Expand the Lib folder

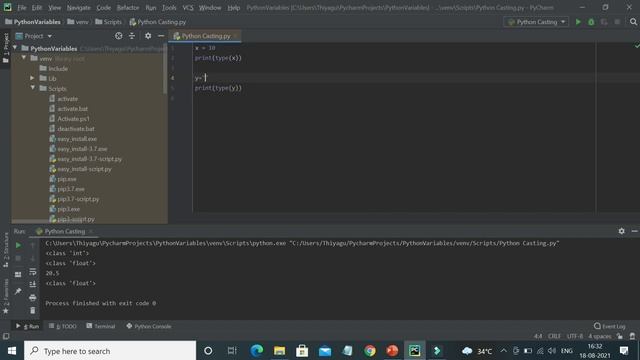pos(33,78)
